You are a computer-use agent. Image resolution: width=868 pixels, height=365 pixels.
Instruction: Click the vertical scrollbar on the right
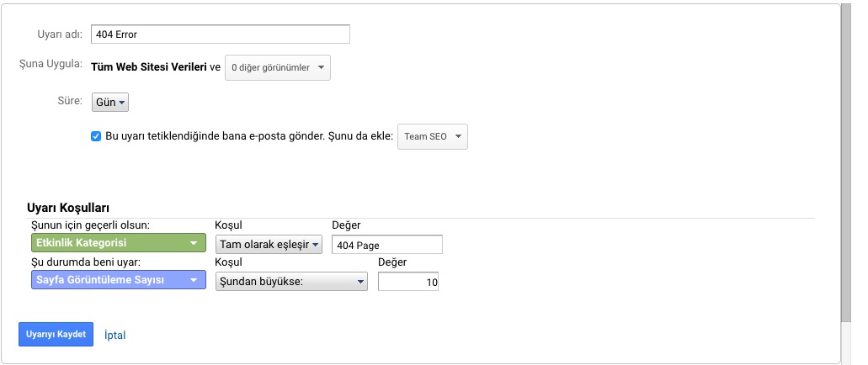[x=846, y=161]
